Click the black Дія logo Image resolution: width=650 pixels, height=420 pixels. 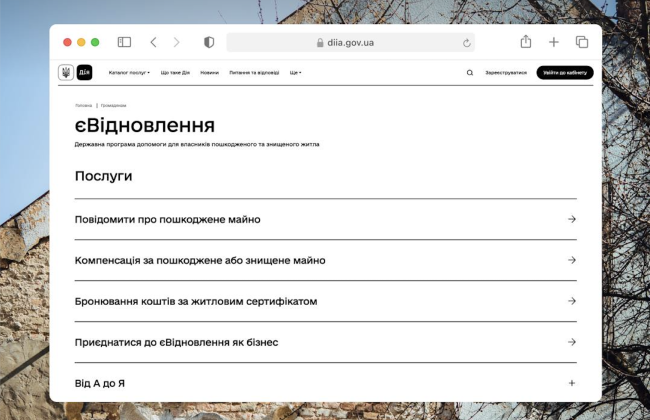tap(84, 73)
